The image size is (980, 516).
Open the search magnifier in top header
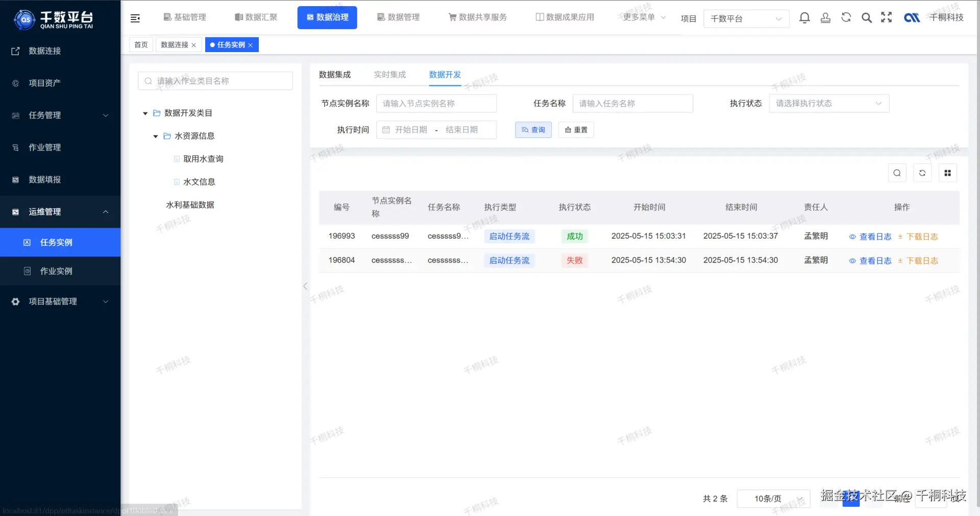click(x=867, y=18)
